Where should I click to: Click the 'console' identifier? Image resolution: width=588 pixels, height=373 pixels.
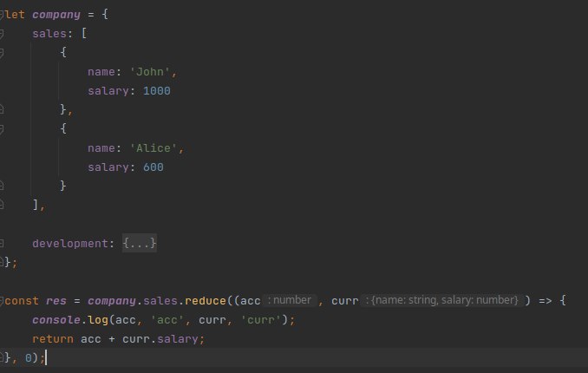point(56,320)
